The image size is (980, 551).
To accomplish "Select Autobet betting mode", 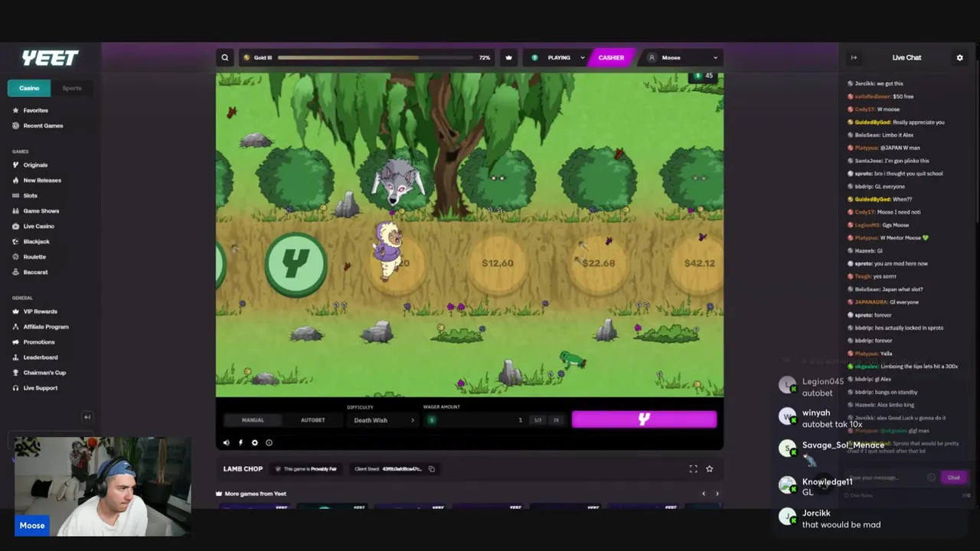I will (312, 420).
